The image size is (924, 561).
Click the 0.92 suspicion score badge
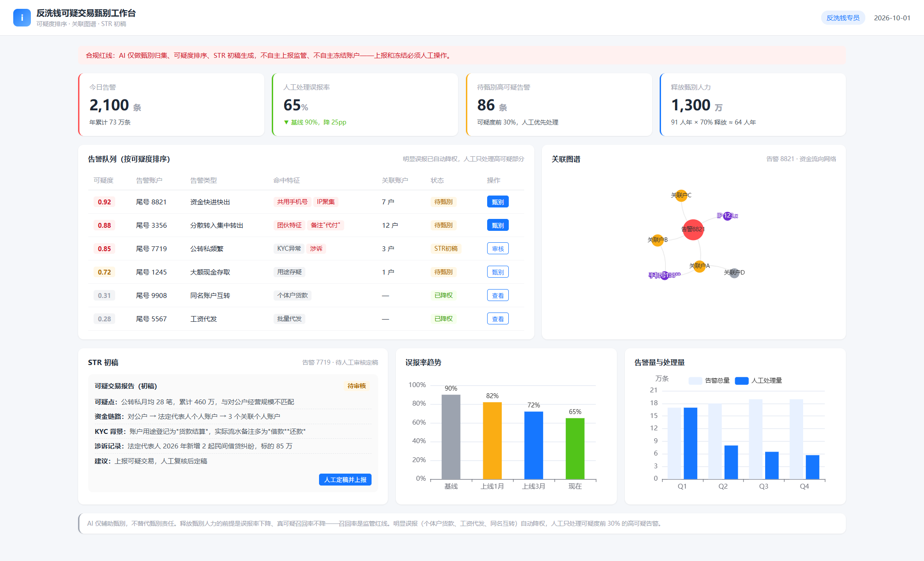click(105, 202)
